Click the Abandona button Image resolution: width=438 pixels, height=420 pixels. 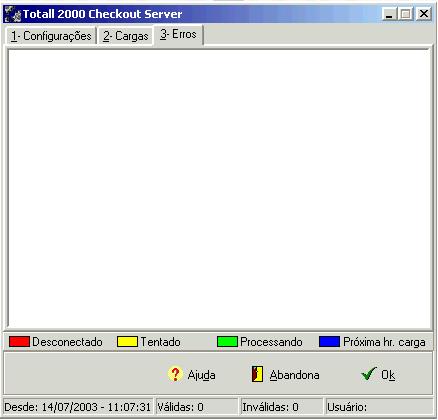coord(285,375)
